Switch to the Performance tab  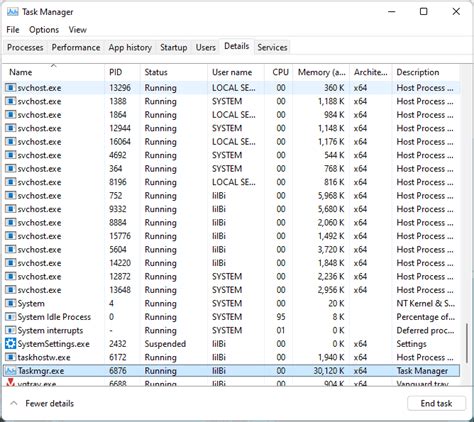[76, 47]
